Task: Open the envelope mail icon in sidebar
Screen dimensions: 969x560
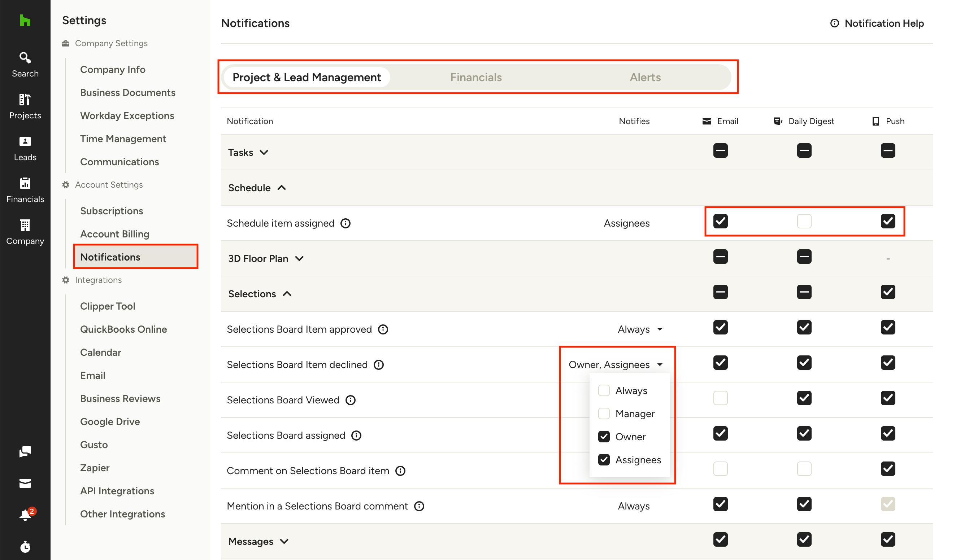Action: 25,483
